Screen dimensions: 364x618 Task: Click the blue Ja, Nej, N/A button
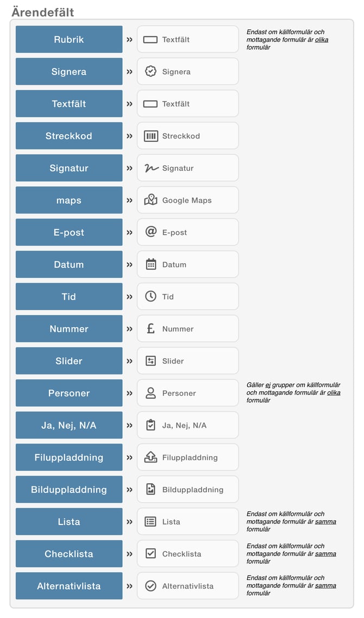(69, 425)
